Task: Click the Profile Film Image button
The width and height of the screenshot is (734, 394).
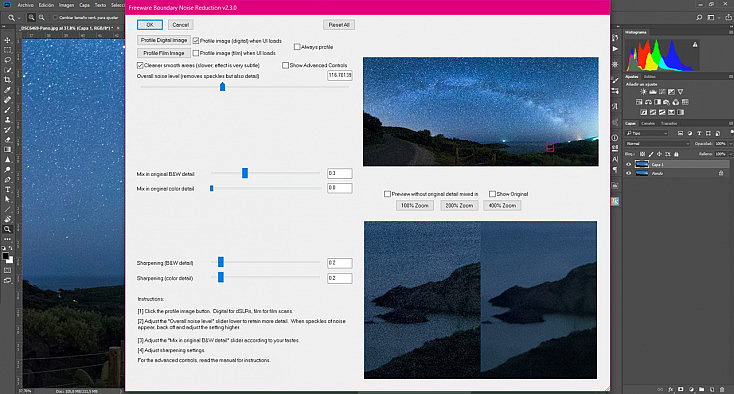Action: (164, 53)
